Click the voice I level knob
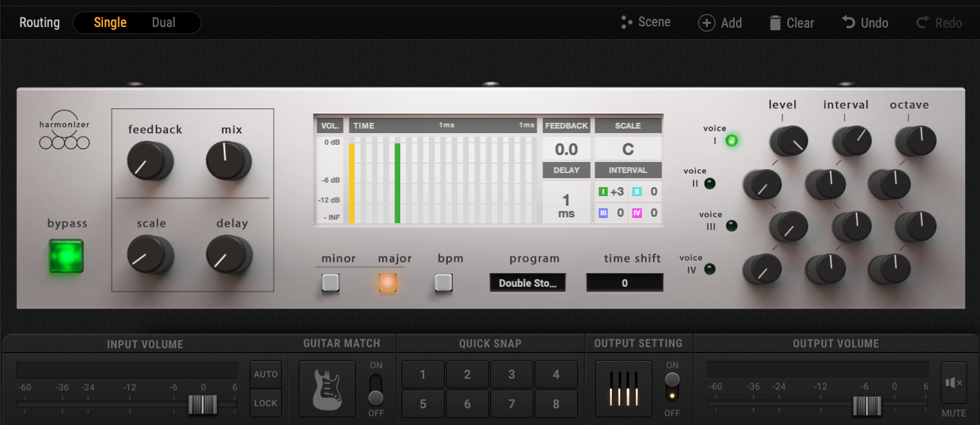Viewport: 980px width, 425px height. 788,140
